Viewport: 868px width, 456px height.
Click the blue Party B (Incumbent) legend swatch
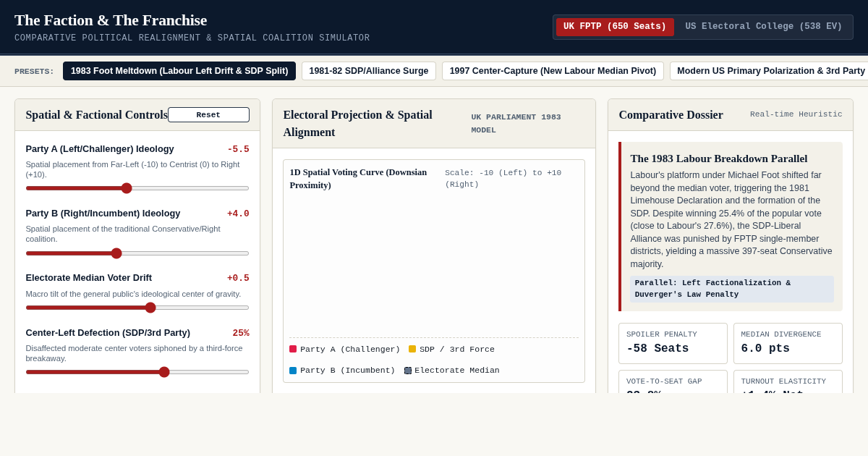point(293,370)
